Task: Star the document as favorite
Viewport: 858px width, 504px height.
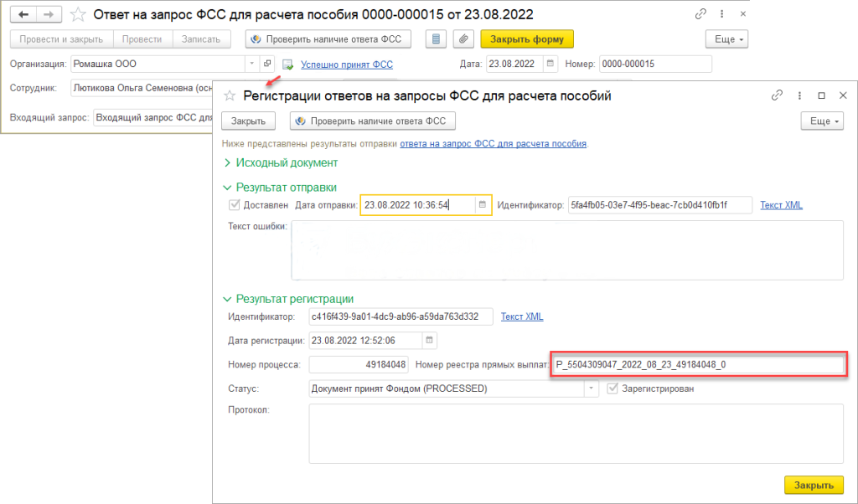Action: click(x=78, y=14)
